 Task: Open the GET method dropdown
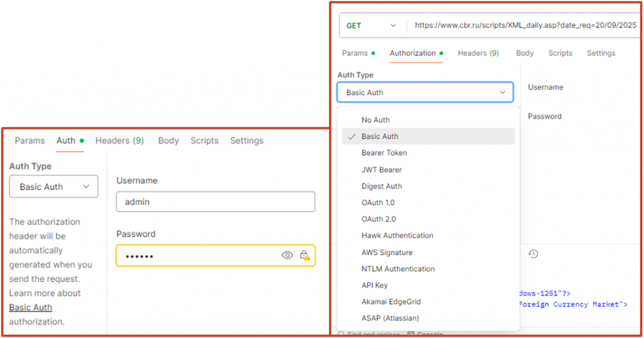pos(372,26)
